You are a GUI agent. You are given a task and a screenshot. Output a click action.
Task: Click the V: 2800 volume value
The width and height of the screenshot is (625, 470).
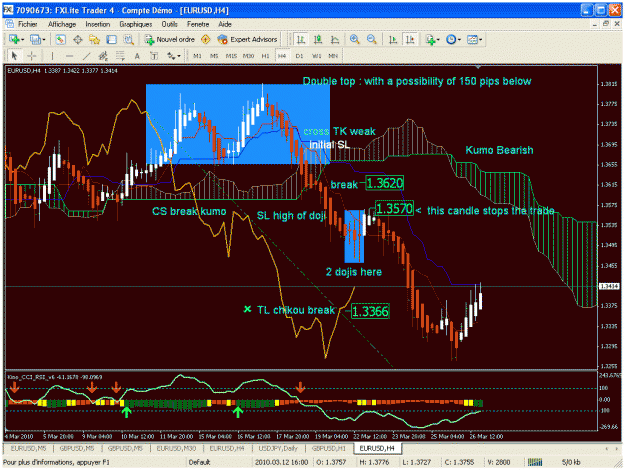click(x=497, y=462)
